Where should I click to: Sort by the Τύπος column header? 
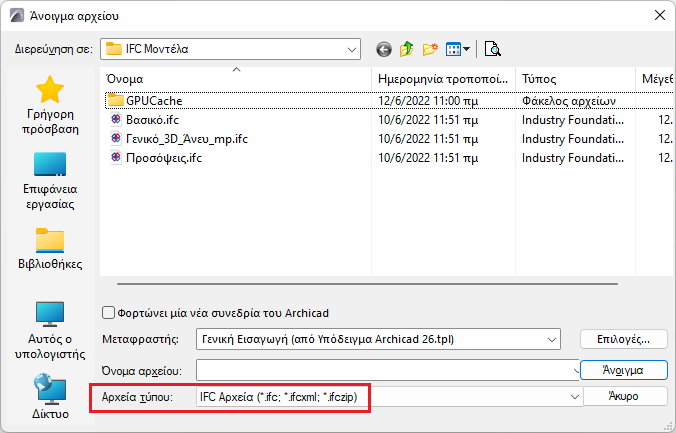(x=575, y=78)
